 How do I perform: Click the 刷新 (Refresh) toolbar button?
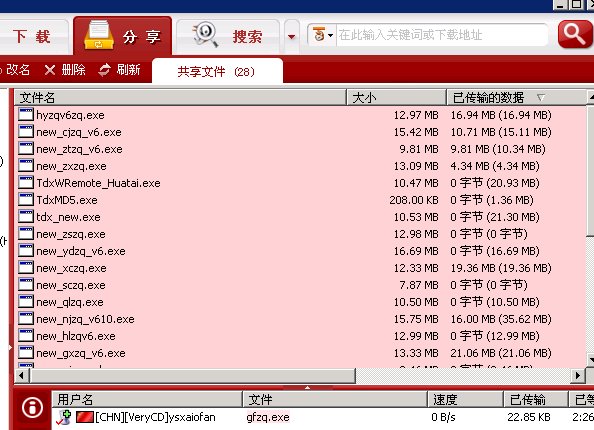120,70
